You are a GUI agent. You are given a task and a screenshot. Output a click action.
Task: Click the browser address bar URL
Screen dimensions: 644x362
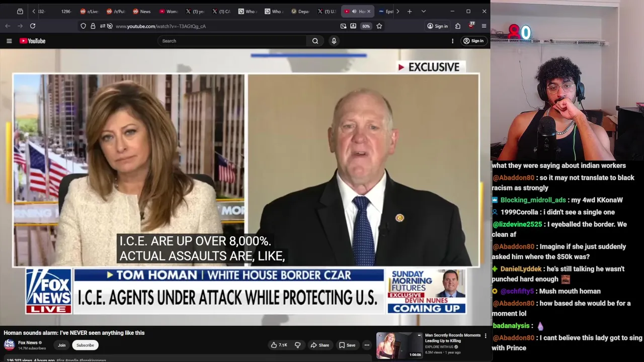(160, 26)
